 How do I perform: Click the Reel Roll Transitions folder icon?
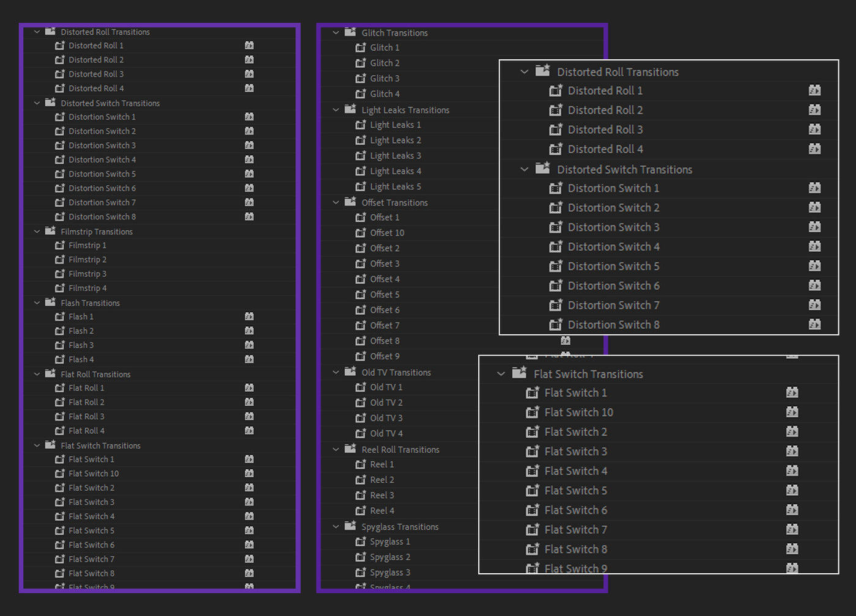pyautogui.click(x=350, y=448)
